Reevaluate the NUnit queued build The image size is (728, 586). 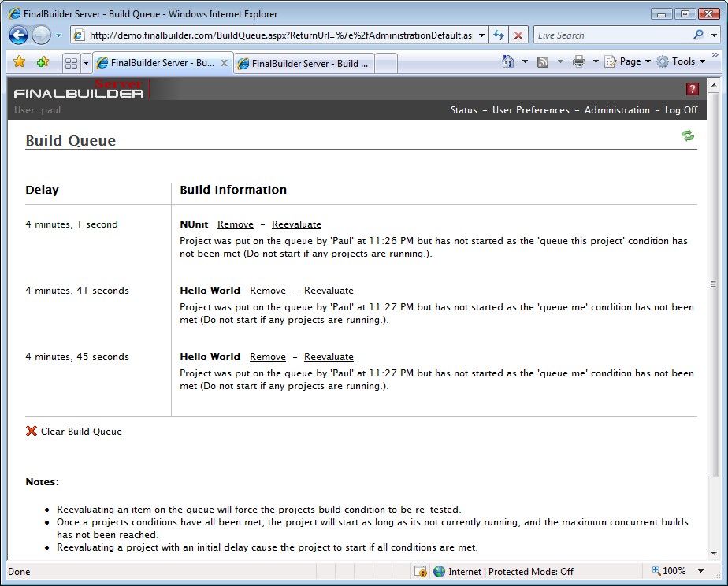click(296, 224)
